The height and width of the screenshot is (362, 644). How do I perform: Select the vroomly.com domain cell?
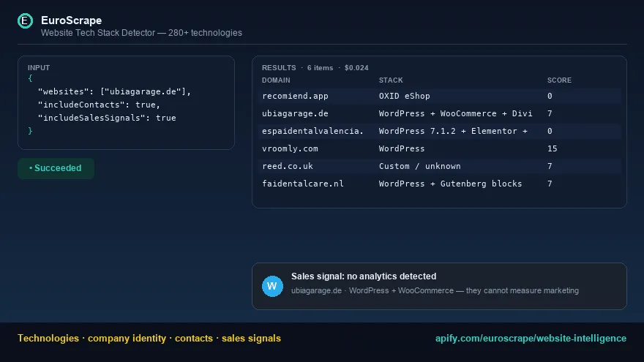coord(290,148)
